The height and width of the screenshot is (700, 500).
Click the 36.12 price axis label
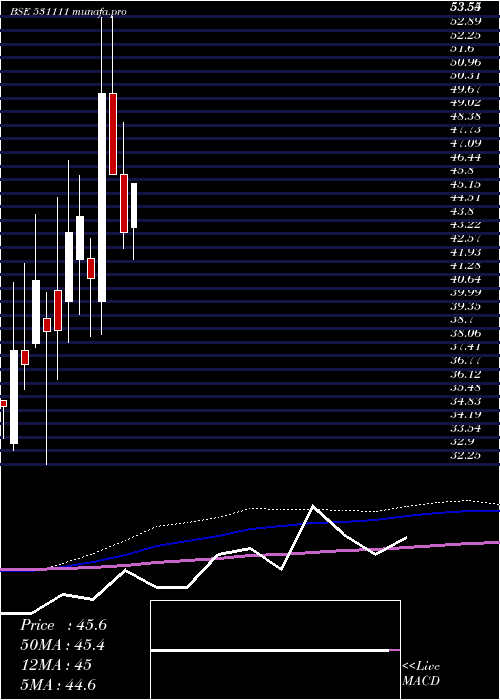point(466,374)
